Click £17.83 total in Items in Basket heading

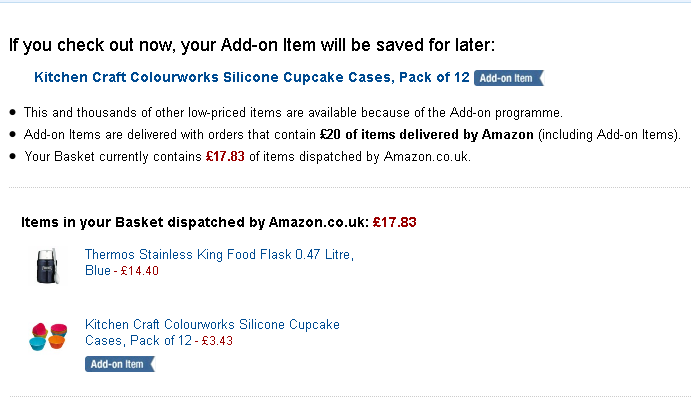(x=394, y=222)
